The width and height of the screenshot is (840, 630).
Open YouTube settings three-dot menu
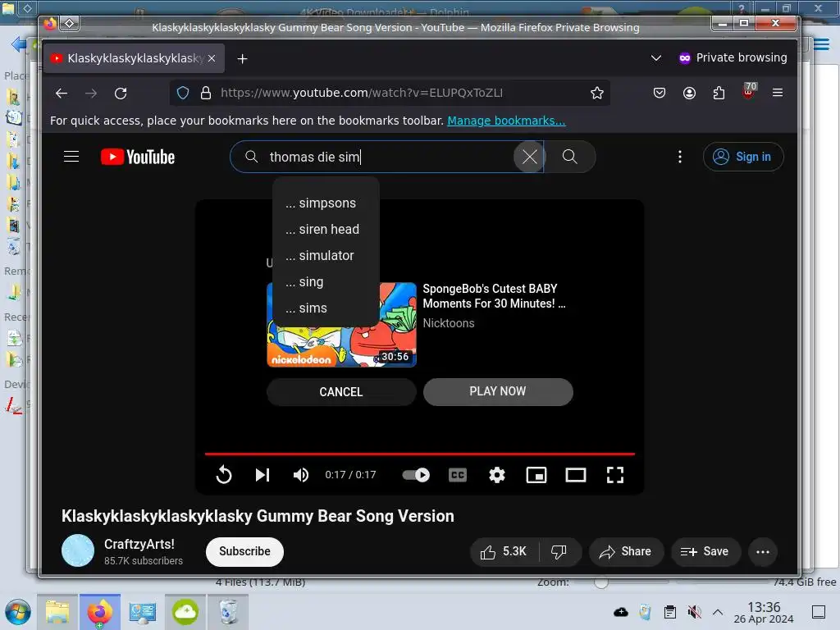click(x=680, y=157)
